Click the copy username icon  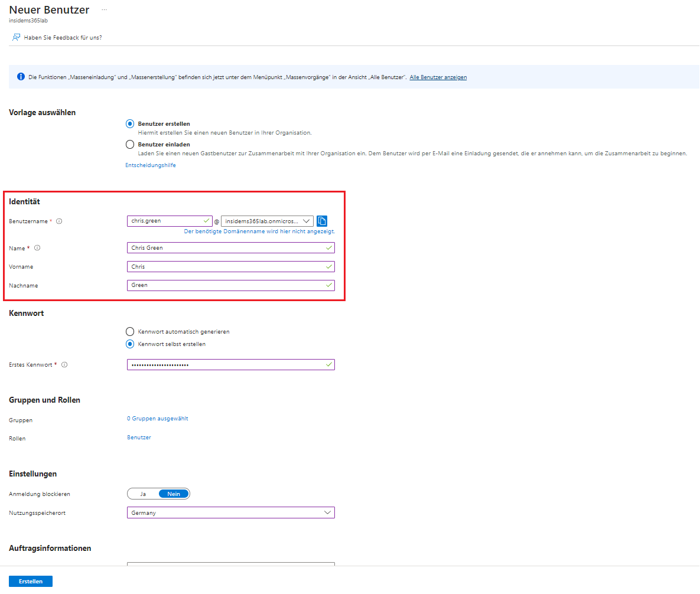[322, 221]
